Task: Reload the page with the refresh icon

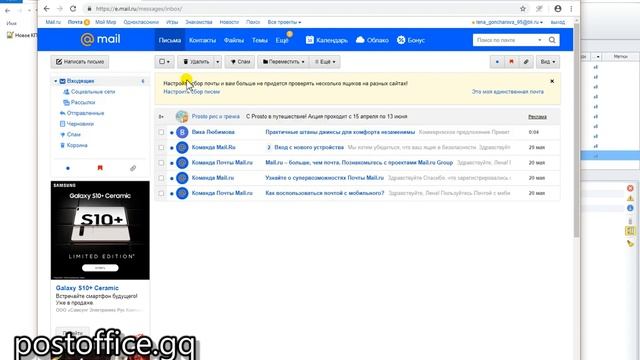Action: [x=73, y=9]
